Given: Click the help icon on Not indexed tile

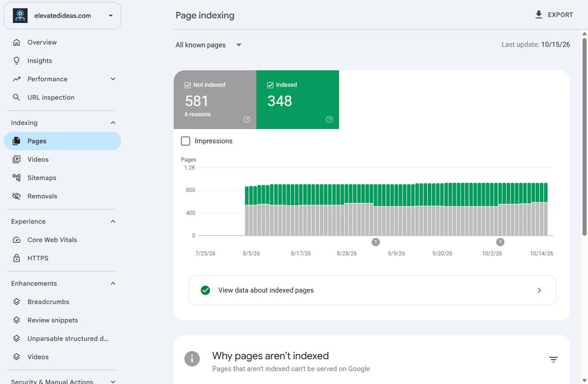Looking at the screenshot, I should pyautogui.click(x=246, y=119).
